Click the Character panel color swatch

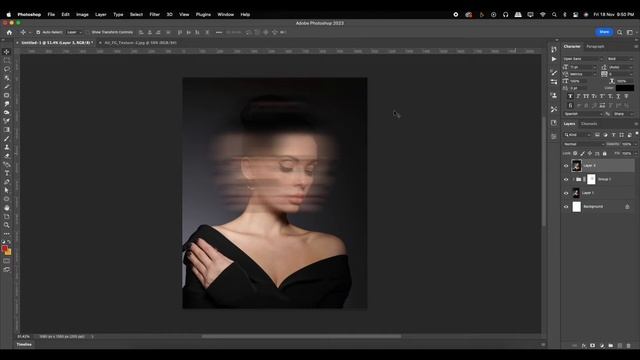pyautogui.click(x=625, y=88)
